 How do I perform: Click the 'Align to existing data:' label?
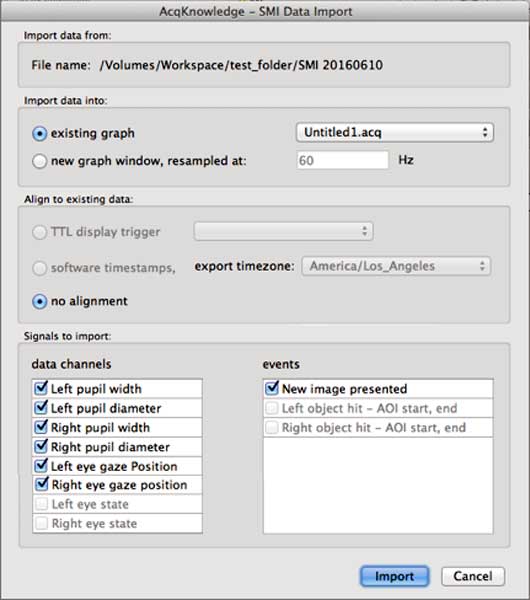click(x=78, y=199)
